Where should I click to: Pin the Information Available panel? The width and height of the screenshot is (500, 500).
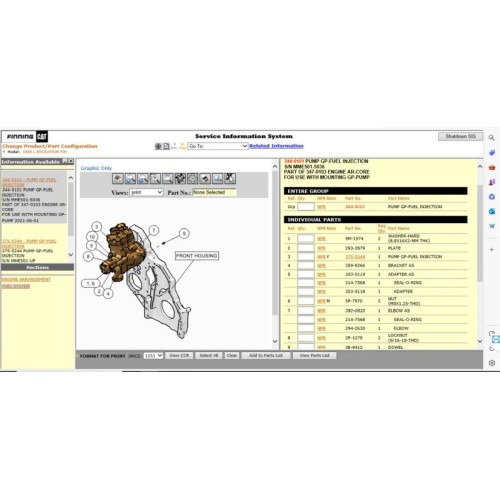point(65,161)
